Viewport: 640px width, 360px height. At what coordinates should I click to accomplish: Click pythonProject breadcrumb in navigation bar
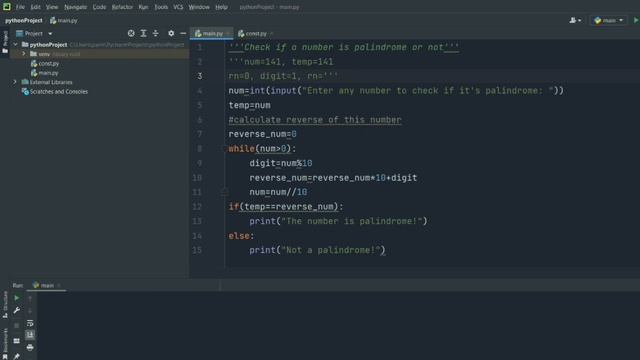(24, 20)
